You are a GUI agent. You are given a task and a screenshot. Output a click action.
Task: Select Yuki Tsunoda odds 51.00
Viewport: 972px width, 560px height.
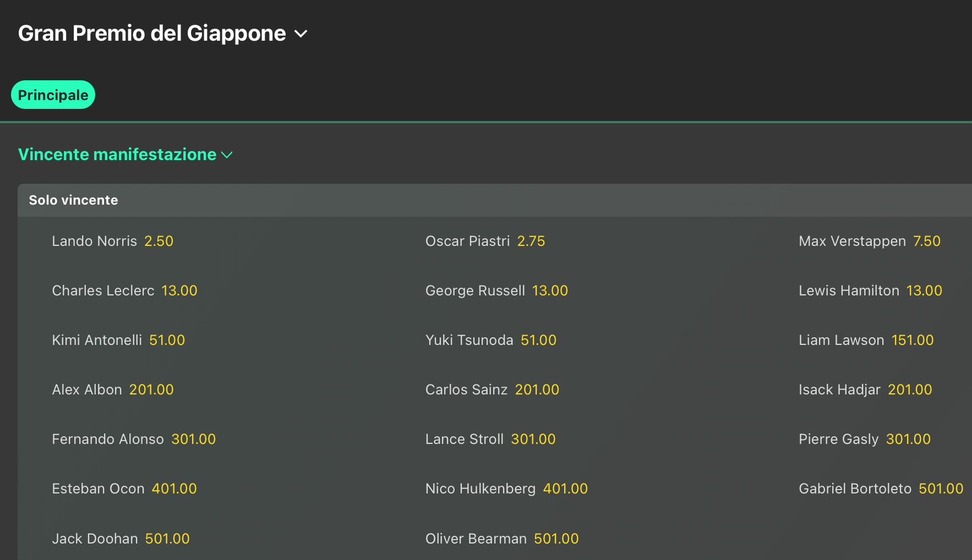point(538,340)
